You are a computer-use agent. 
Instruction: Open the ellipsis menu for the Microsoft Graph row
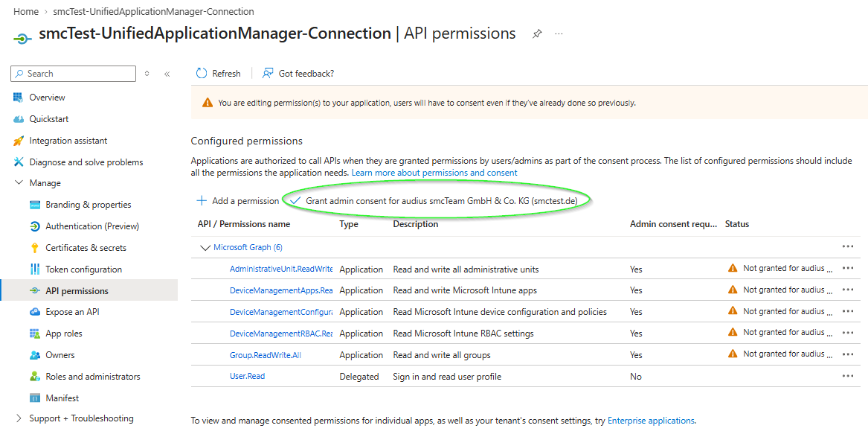point(847,247)
